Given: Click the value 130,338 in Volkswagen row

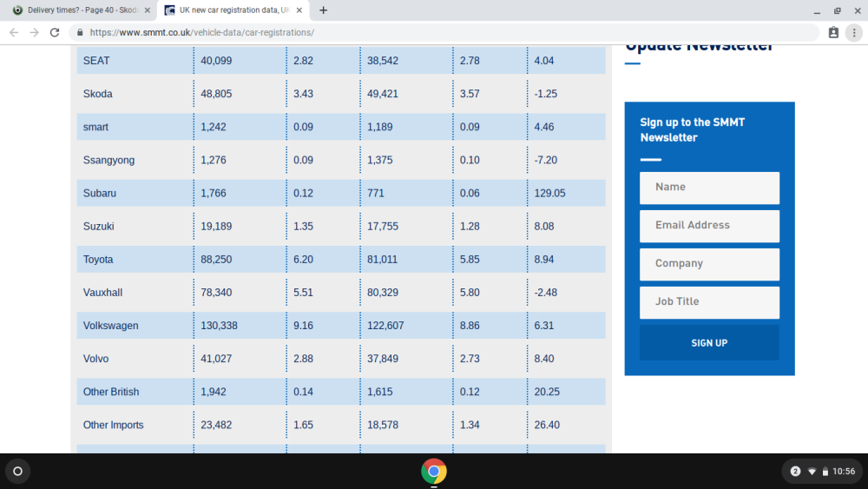Looking at the screenshot, I should pos(220,326).
